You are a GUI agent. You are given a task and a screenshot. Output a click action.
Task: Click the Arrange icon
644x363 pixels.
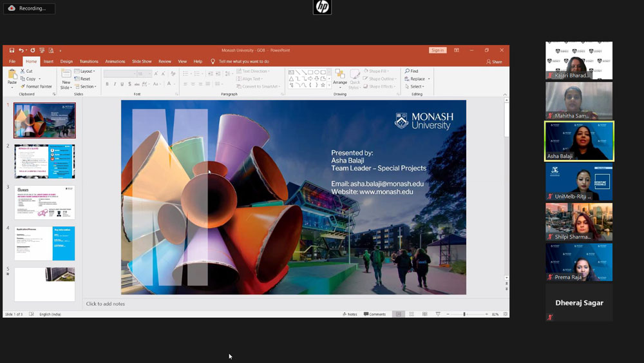(x=340, y=74)
